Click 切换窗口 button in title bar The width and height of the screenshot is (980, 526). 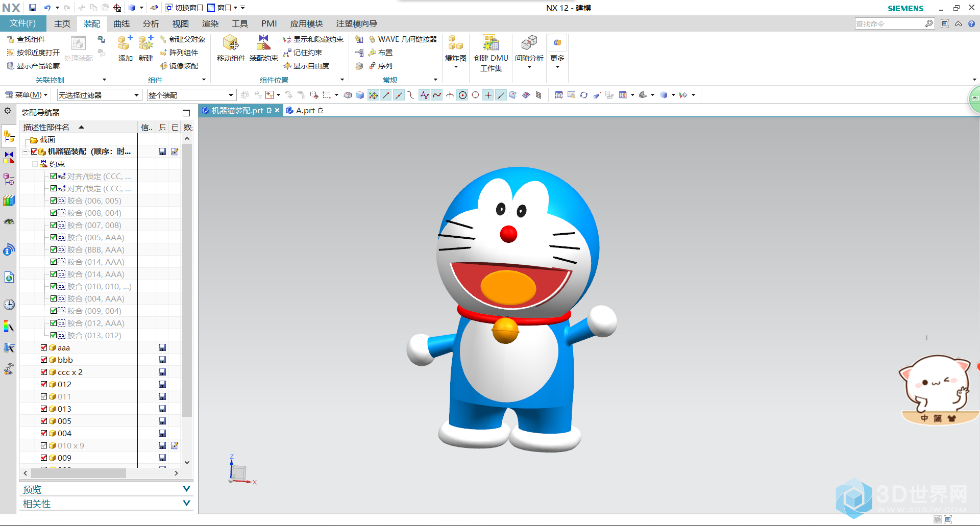184,8
